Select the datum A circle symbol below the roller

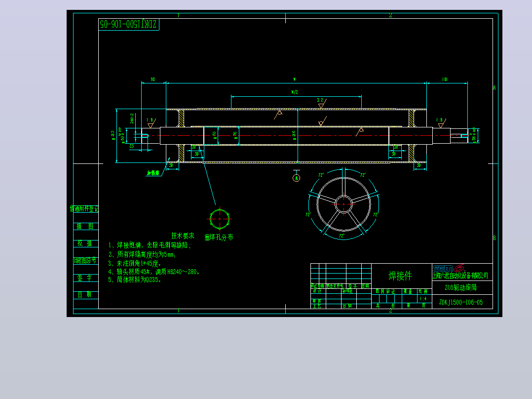[x=296, y=178]
